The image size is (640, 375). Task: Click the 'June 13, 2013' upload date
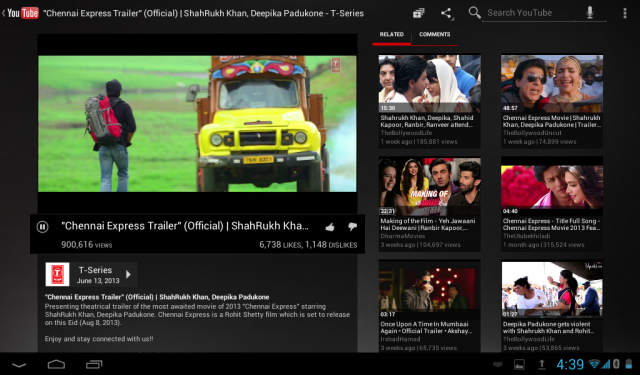pyautogui.click(x=98, y=281)
